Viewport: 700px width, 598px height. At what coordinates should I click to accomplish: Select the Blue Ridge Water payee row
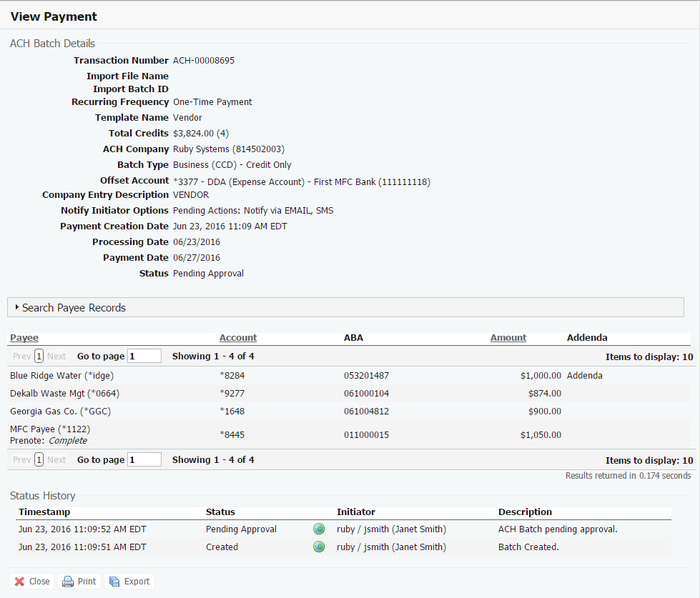pos(61,376)
